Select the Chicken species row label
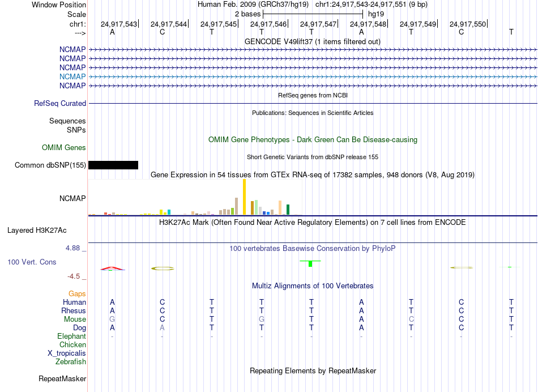This screenshot has height=392, width=538. tap(72, 344)
